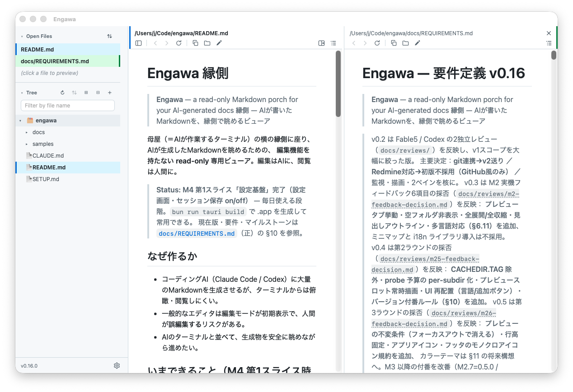Go back in the README.md pane
573x392 pixels.
click(155, 43)
